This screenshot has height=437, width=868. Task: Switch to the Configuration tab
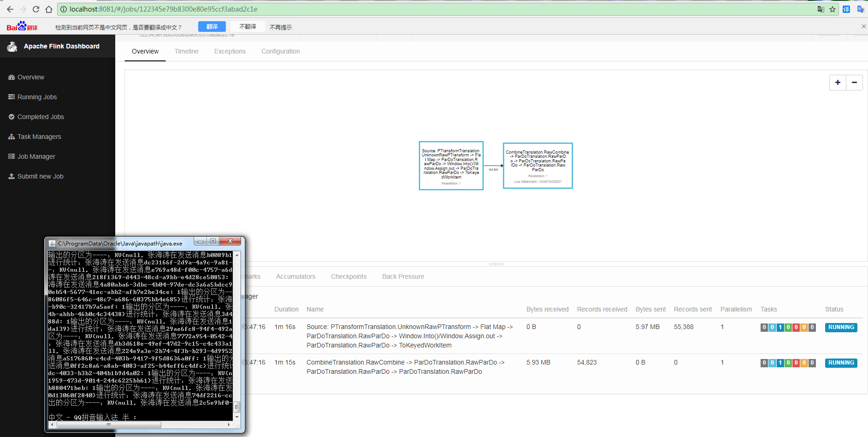281,51
